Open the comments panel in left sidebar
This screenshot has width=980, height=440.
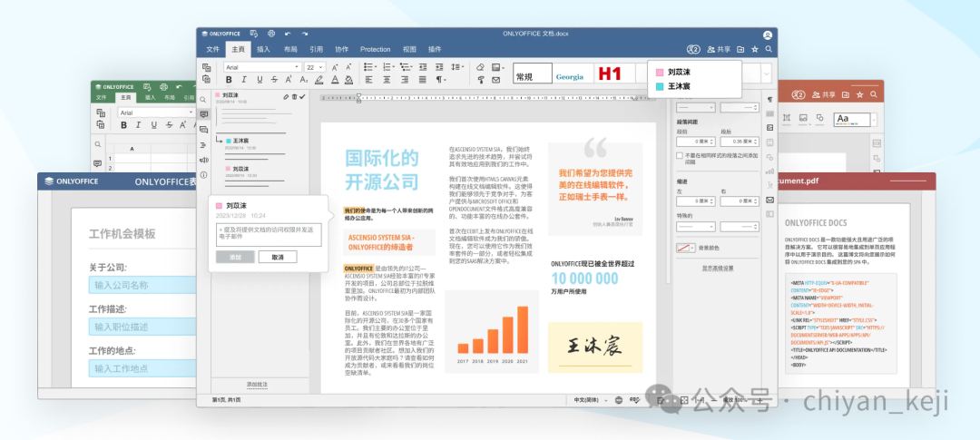(204, 114)
